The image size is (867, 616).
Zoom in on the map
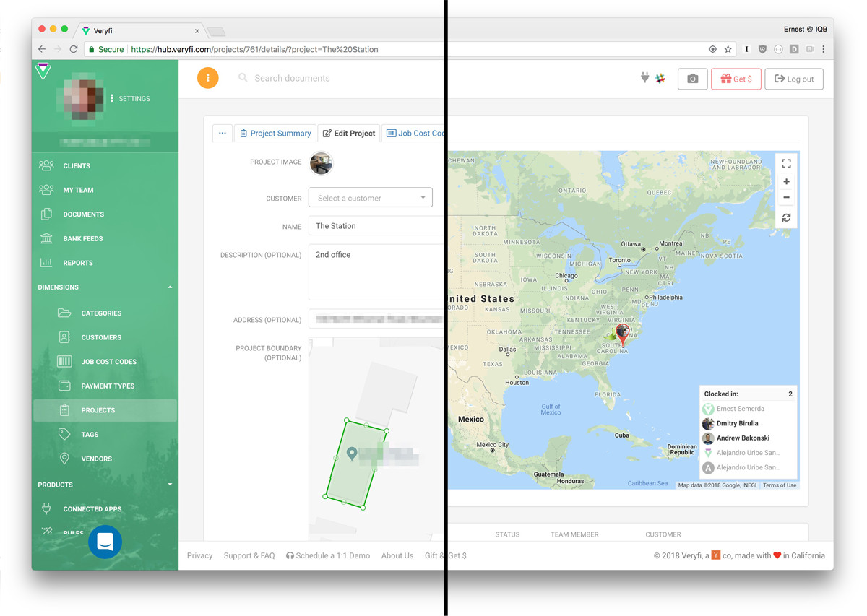786,182
